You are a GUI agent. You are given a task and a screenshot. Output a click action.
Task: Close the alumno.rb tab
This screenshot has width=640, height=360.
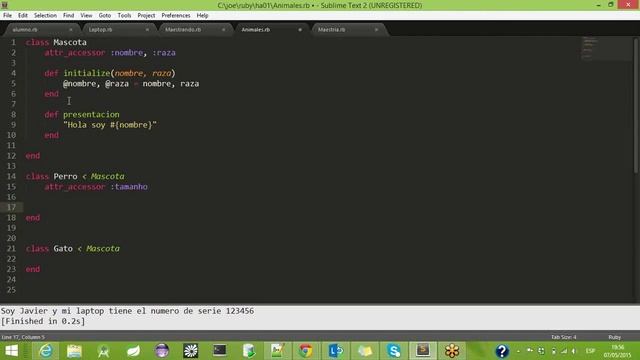[71, 30]
